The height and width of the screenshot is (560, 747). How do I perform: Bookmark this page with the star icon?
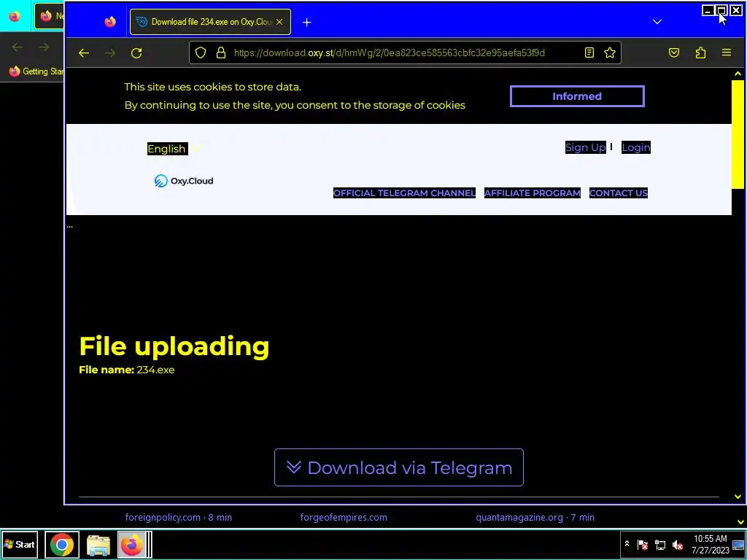click(x=610, y=52)
